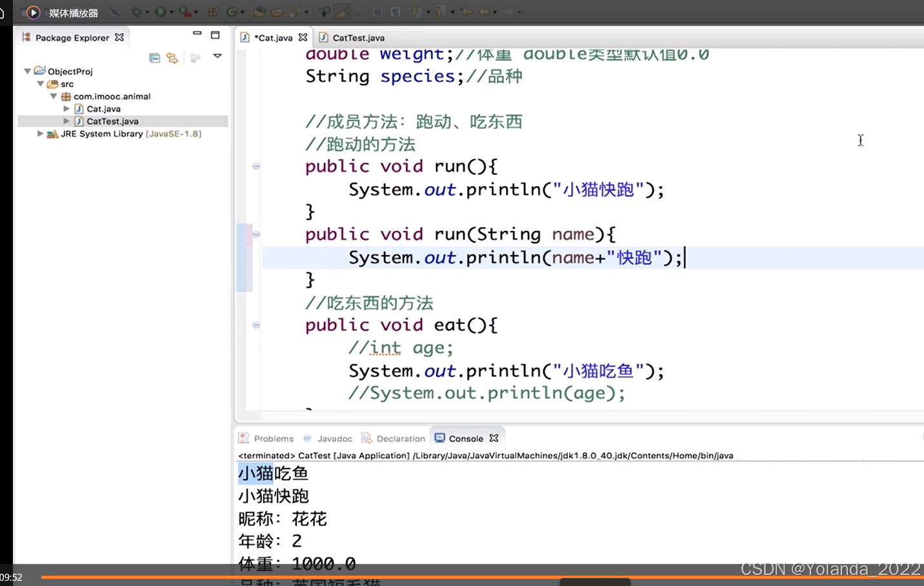
Task: Open the Declaration tab
Action: click(401, 438)
